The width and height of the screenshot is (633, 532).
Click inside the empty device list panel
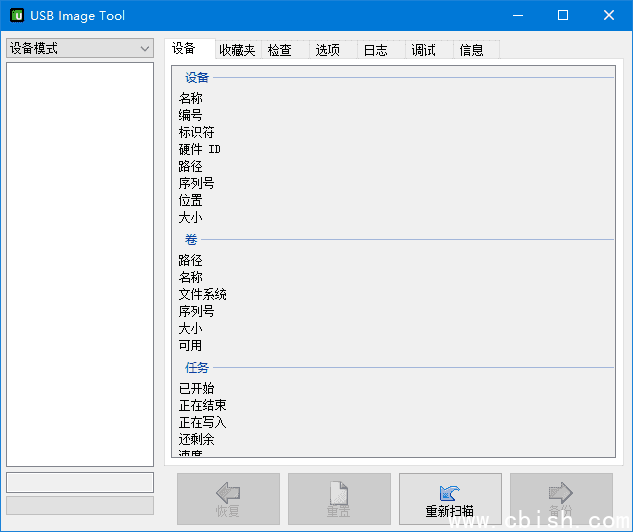[x=80, y=264]
